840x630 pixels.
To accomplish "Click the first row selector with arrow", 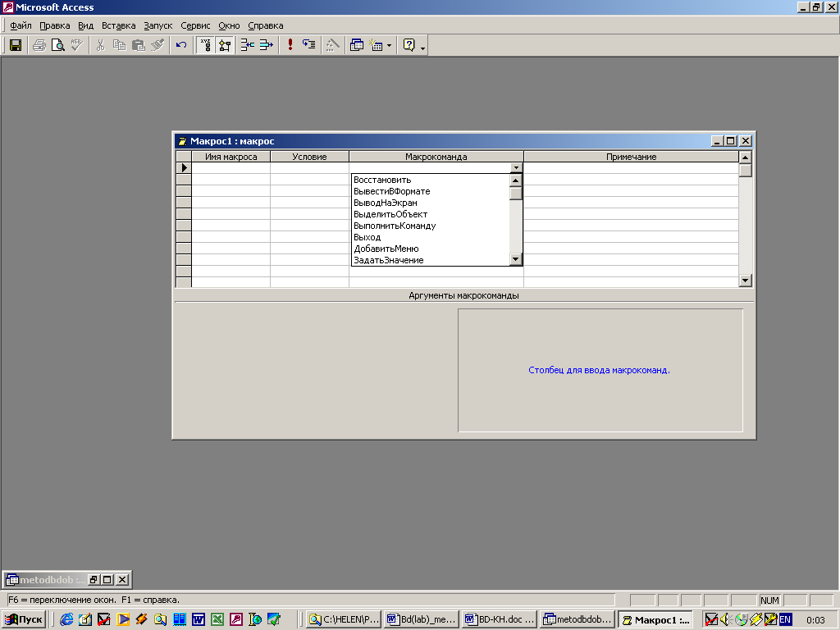I will [x=184, y=167].
